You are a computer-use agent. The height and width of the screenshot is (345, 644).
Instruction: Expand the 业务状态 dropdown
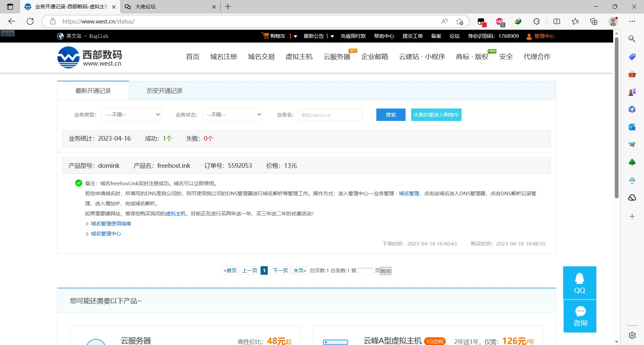(232, 115)
